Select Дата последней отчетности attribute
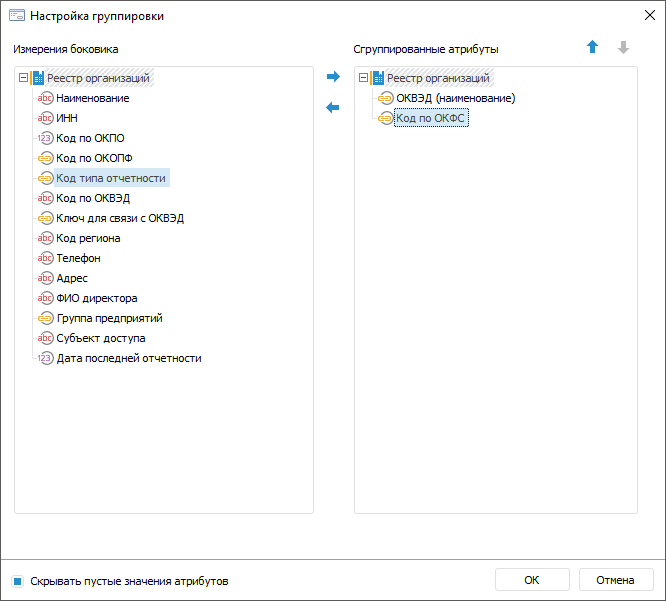This screenshot has height=601, width=666. coord(129,358)
